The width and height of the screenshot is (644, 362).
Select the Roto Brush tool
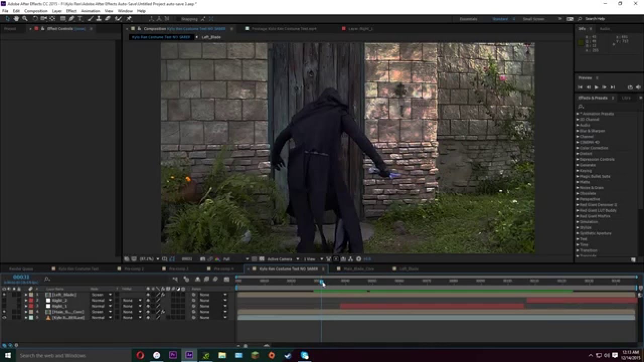click(118, 19)
